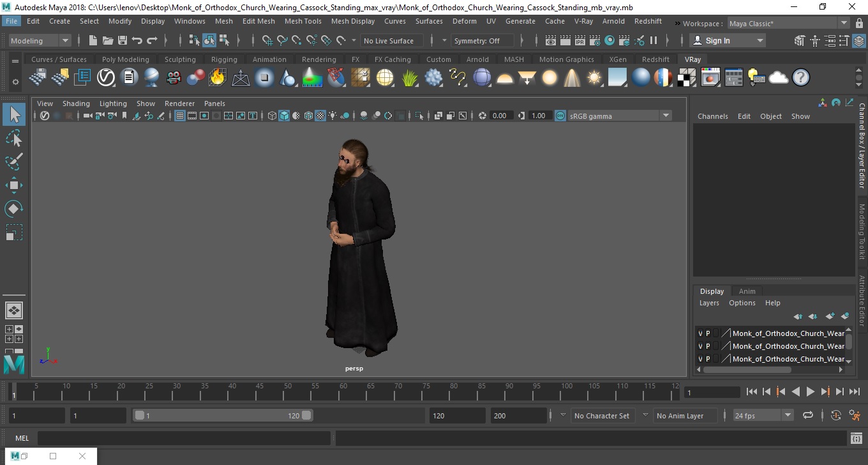Redo with the forward arrow icon
868x465 pixels.
(152, 40)
